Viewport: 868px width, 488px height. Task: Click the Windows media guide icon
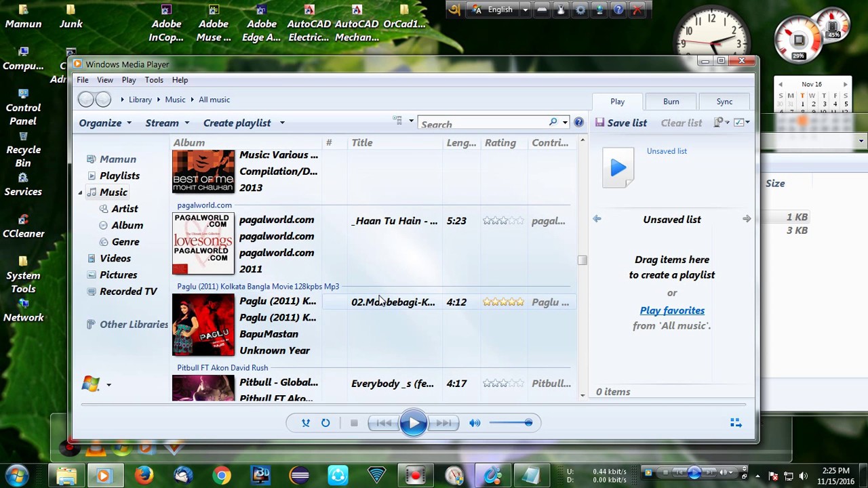90,384
